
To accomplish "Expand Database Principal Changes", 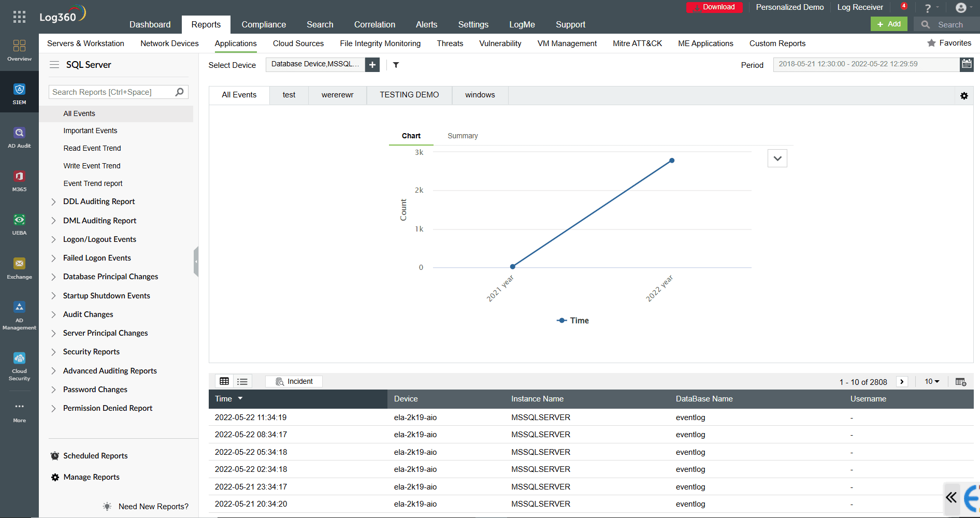I will (53, 277).
